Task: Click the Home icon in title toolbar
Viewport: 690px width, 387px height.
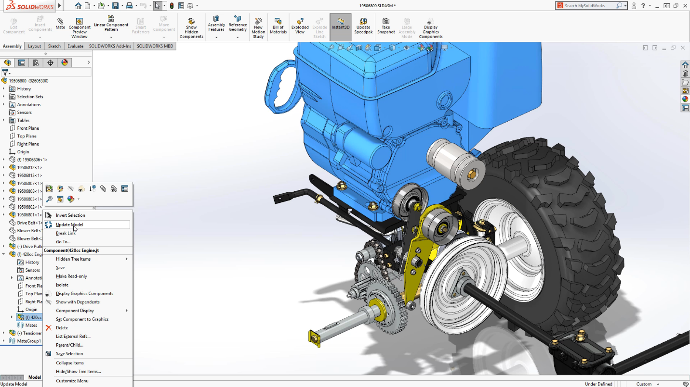Action: point(78,6)
